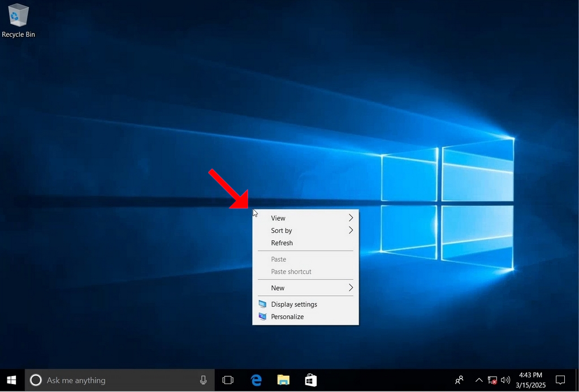579x392 pixels.
Task: Show hidden icons in the system tray
Action: [x=478, y=380]
